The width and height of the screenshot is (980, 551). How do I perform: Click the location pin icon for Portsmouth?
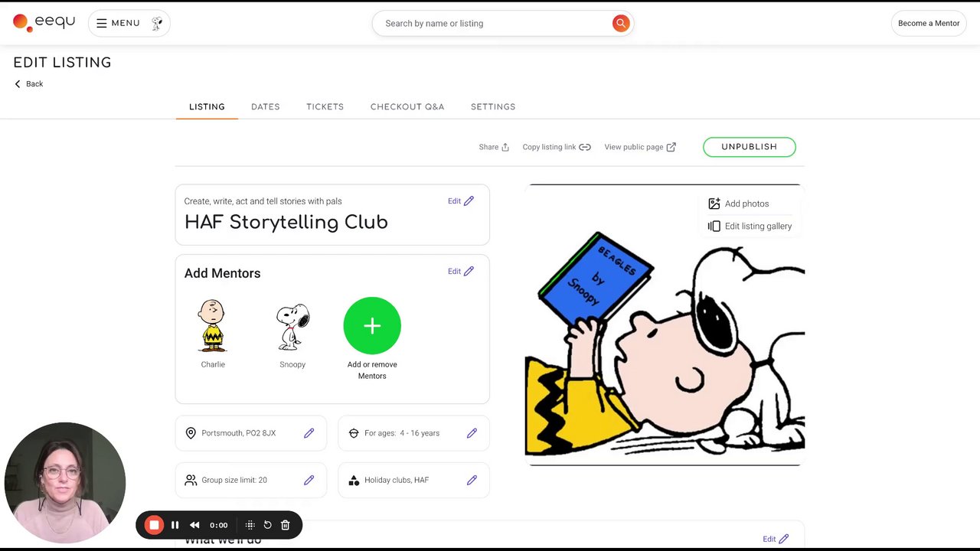191,433
